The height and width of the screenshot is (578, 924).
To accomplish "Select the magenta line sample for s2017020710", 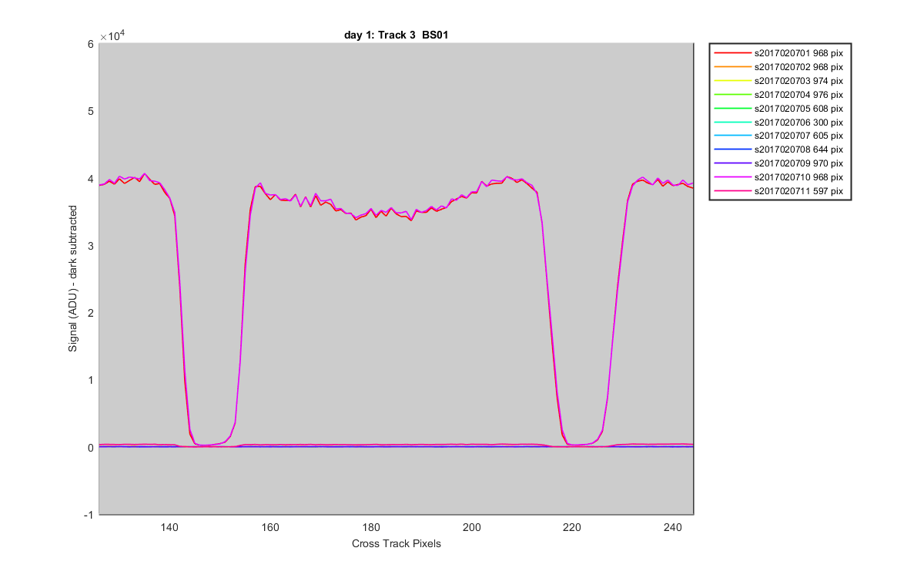I will click(x=732, y=176).
